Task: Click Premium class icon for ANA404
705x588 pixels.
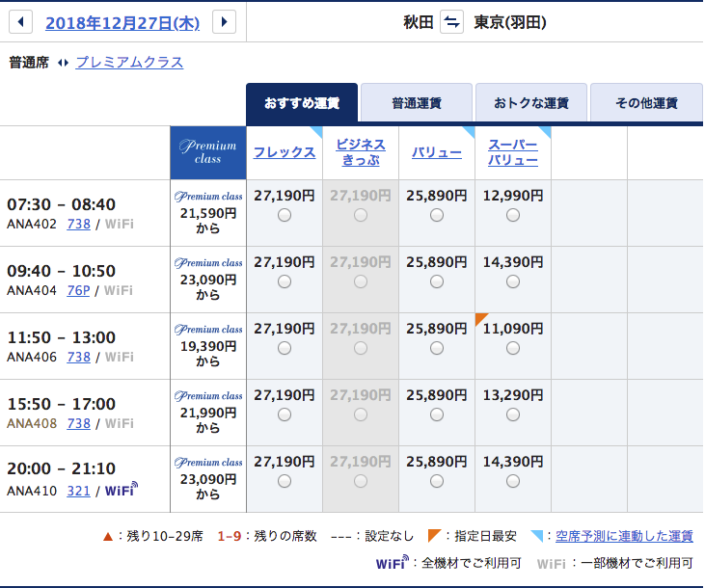Action: coord(208,262)
